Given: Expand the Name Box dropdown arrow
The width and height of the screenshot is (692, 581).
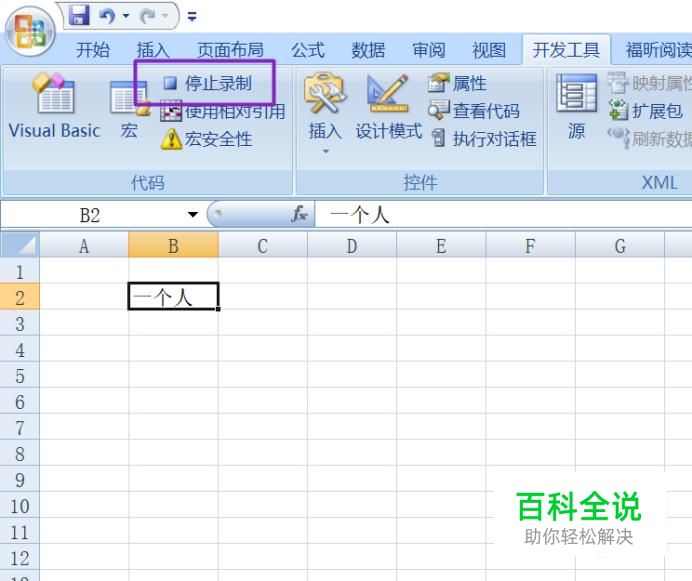Looking at the screenshot, I should click(193, 215).
